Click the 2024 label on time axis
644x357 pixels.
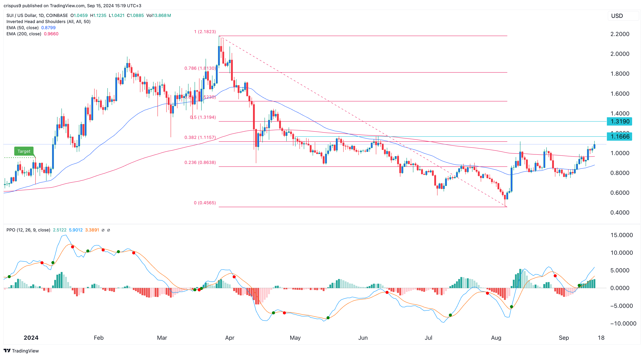click(31, 338)
